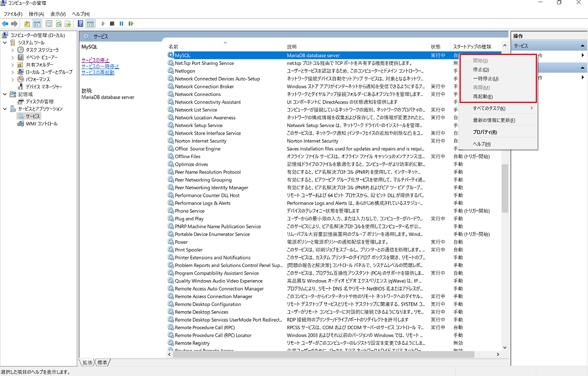Image resolution: width=588 pixels, height=376 pixels.
Task: Choose 一時停止(U) in context menu
Action: pos(499,78)
